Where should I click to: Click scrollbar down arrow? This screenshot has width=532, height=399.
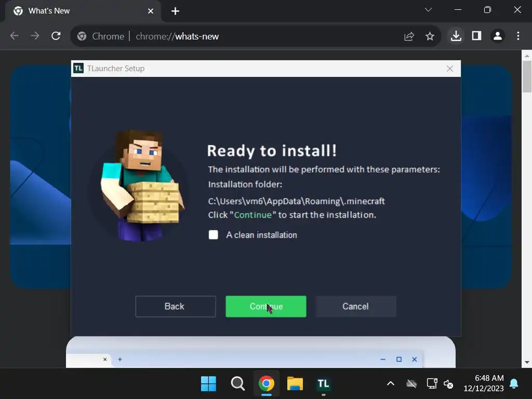click(527, 362)
